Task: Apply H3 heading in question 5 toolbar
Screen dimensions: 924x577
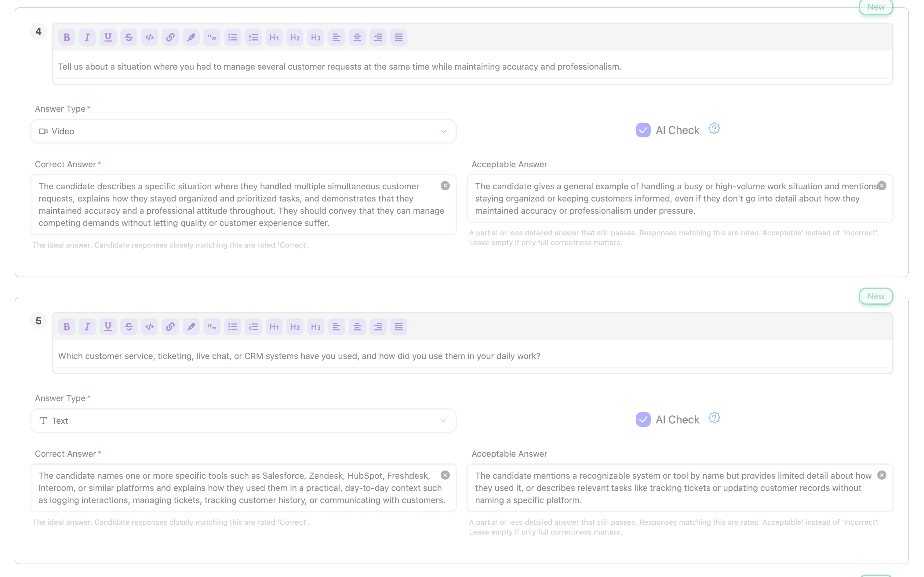Action: click(x=316, y=327)
